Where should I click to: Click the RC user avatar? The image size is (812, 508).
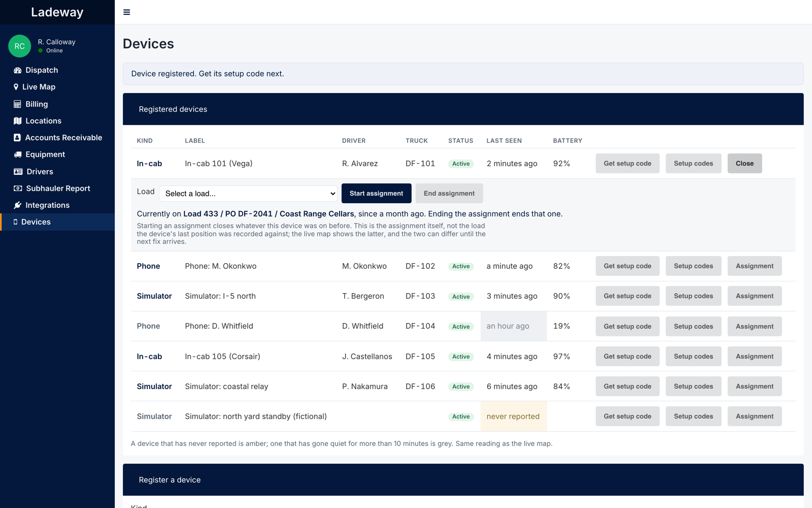pyautogui.click(x=20, y=46)
